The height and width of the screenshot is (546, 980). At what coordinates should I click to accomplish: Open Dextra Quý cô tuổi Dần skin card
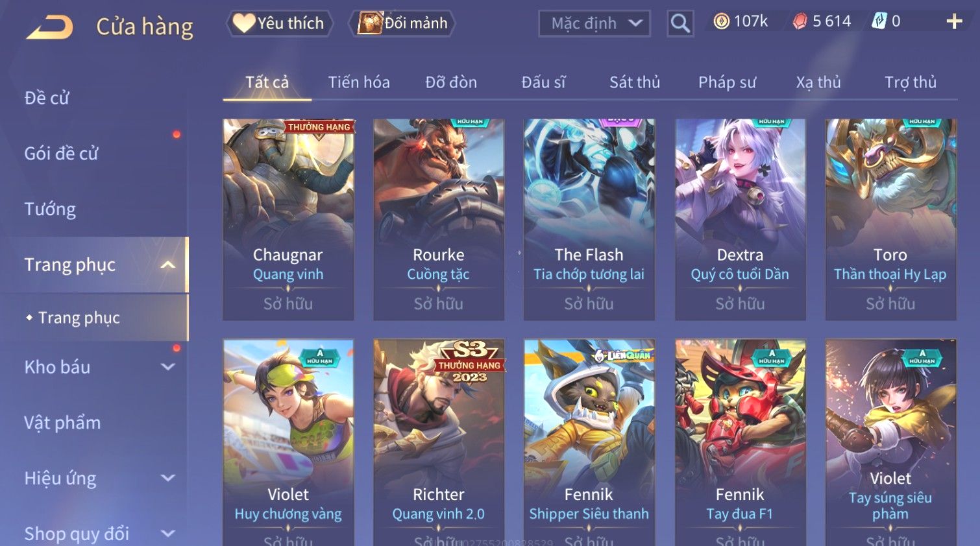(x=740, y=219)
